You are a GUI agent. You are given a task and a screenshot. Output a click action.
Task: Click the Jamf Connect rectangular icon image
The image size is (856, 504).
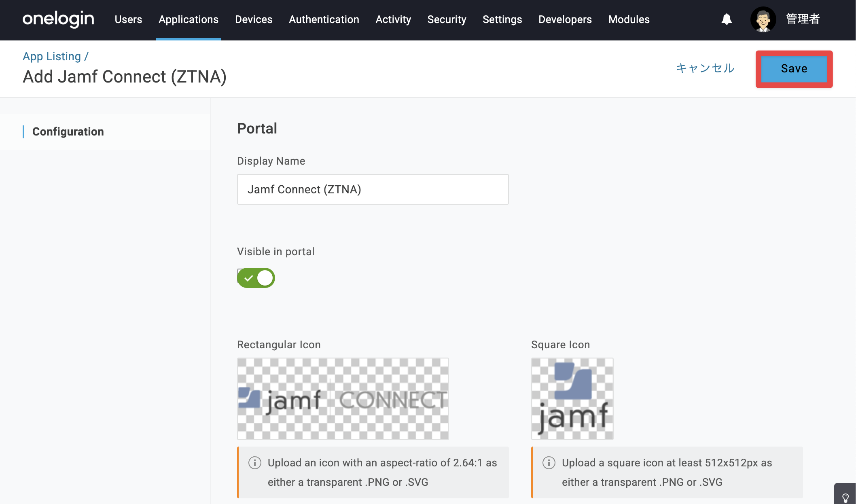click(x=343, y=399)
